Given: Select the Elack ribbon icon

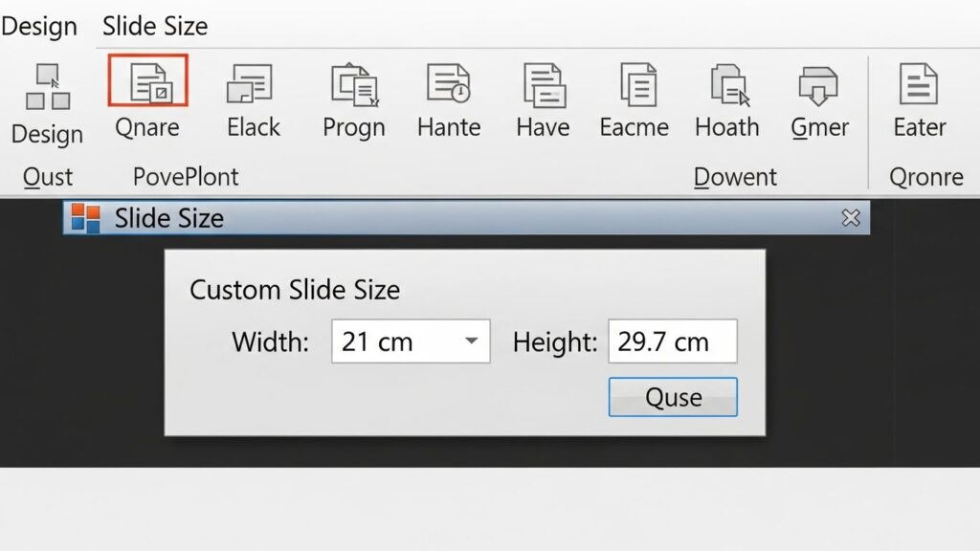Looking at the screenshot, I should tap(251, 84).
